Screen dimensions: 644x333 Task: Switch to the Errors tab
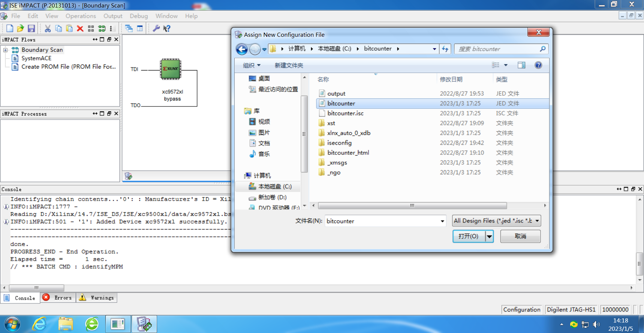click(x=58, y=298)
